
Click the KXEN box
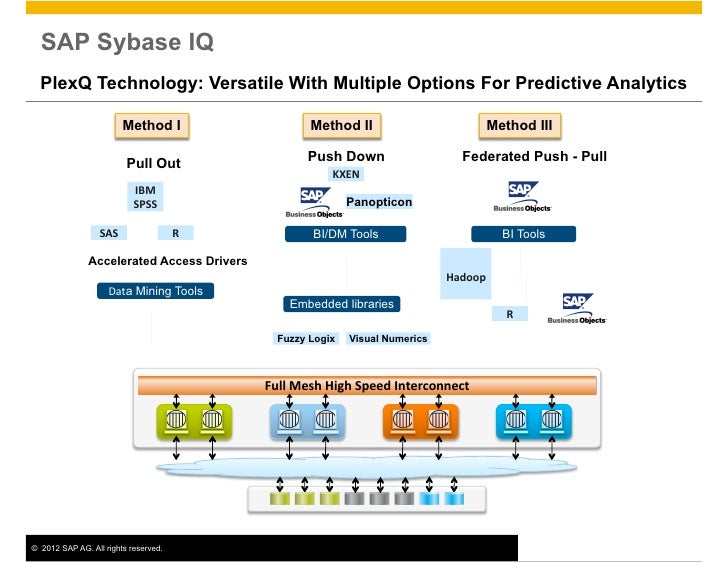tap(346, 174)
